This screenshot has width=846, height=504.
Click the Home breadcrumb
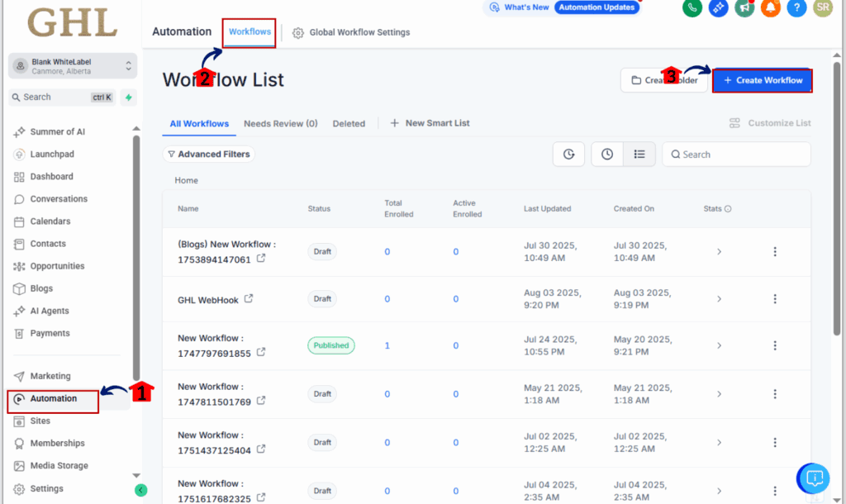click(186, 180)
